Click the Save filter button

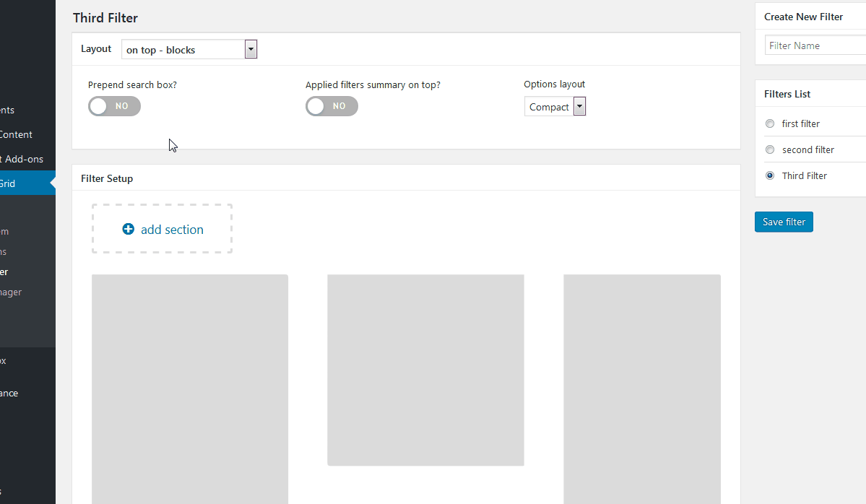click(x=784, y=222)
